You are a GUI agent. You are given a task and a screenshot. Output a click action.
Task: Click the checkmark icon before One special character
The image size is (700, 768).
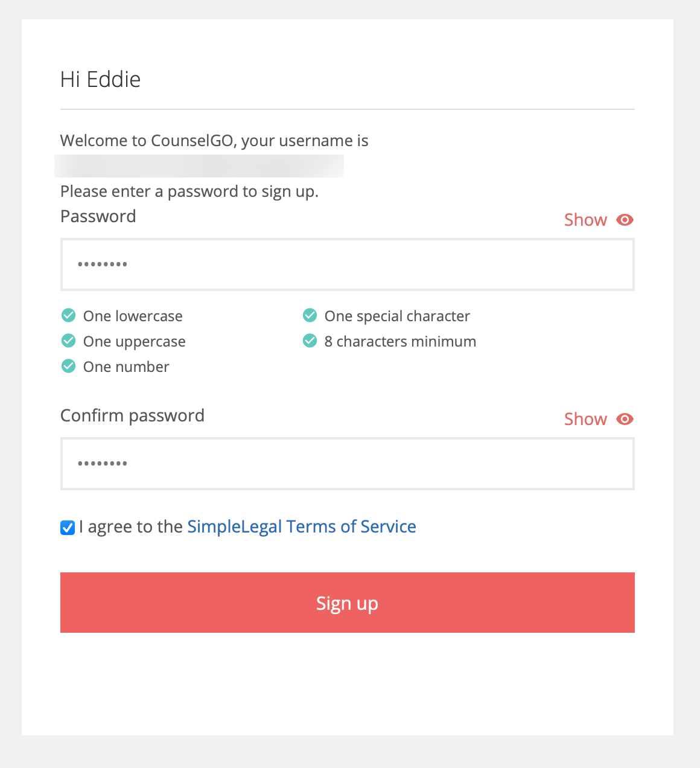coord(310,315)
